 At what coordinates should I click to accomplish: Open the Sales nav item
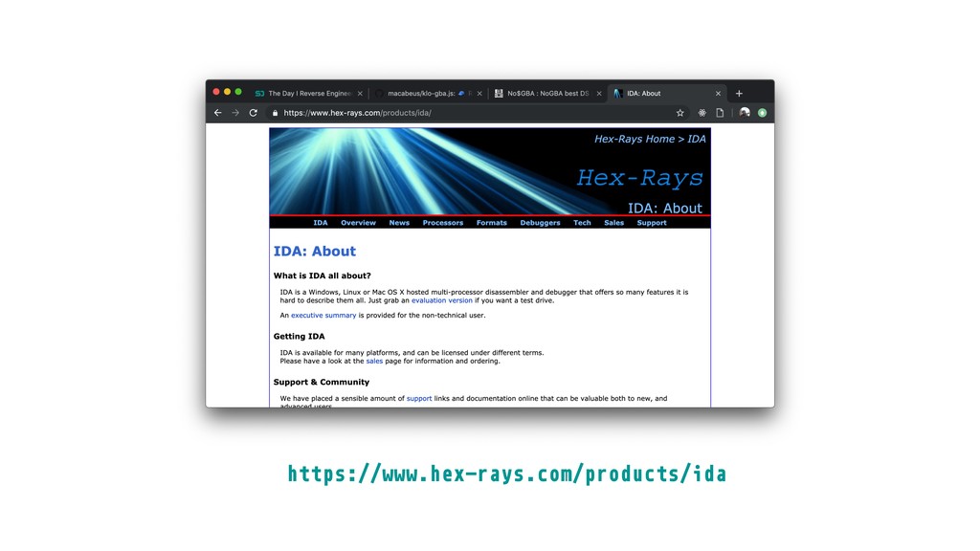coord(613,223)
